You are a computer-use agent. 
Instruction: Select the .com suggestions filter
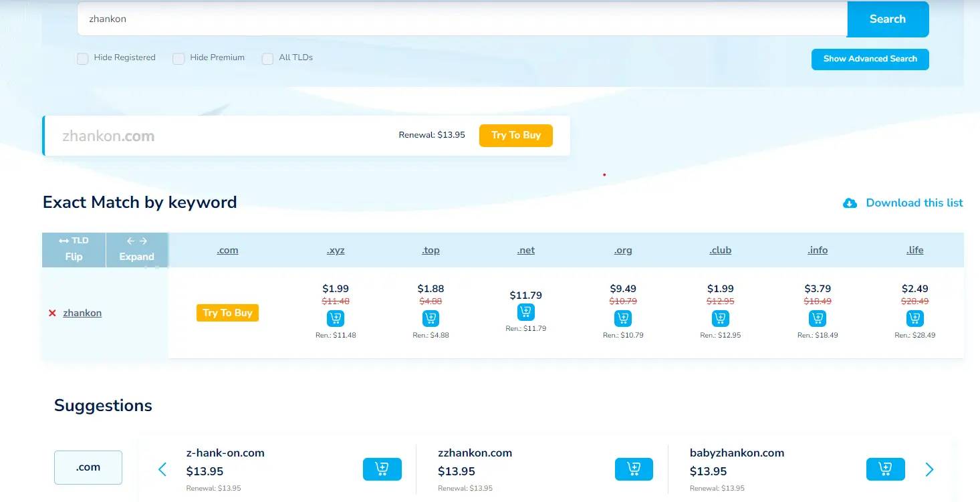[88, 467]
